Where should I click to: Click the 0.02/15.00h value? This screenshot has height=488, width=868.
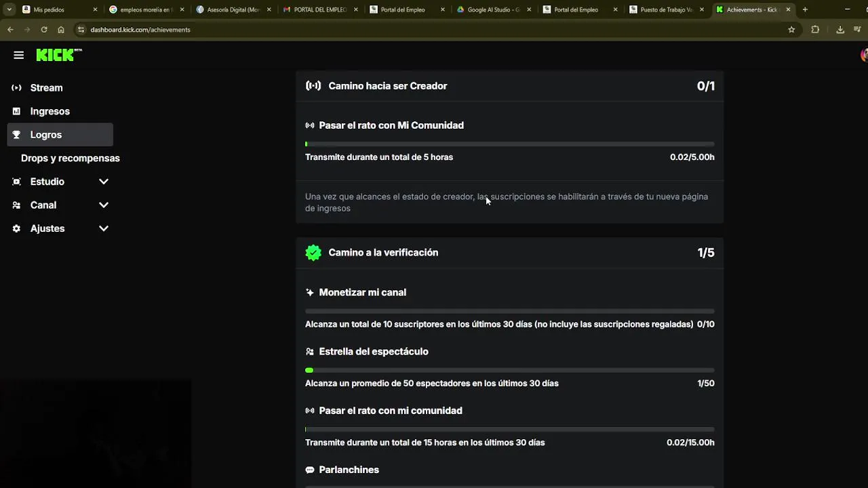click(x=690, y=443)
